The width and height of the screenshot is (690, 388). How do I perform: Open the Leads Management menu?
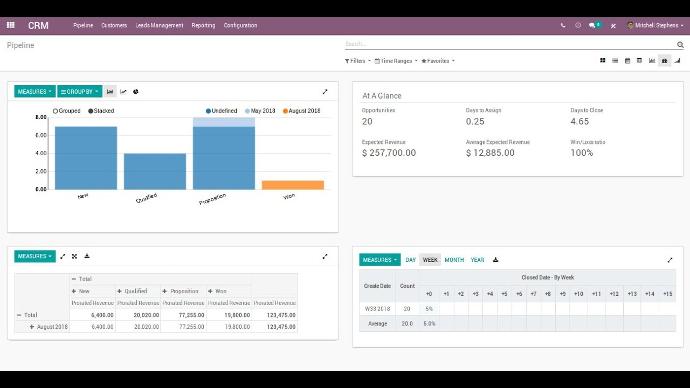(x=159, y=26)
